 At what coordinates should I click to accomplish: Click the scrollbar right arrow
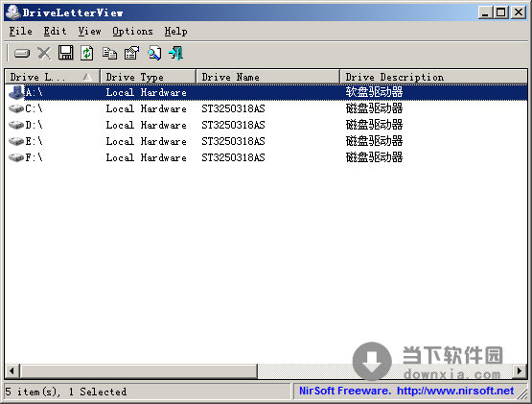(520, 370)
